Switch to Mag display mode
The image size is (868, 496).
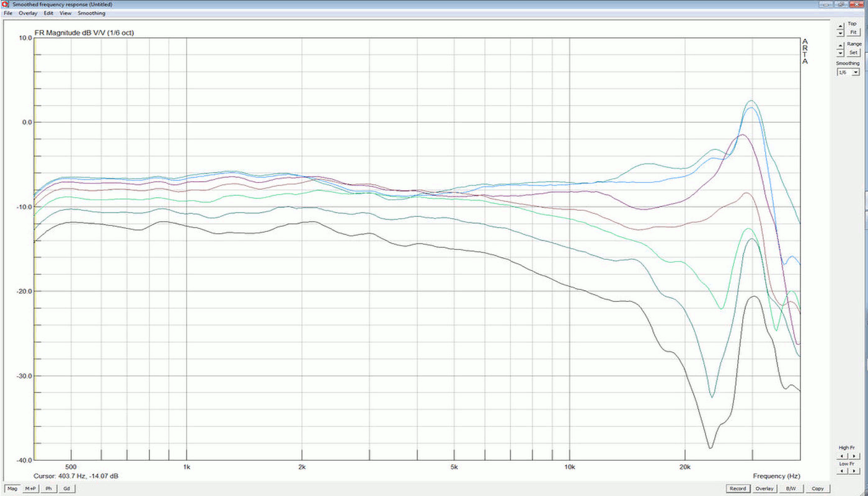click(12, 489)
